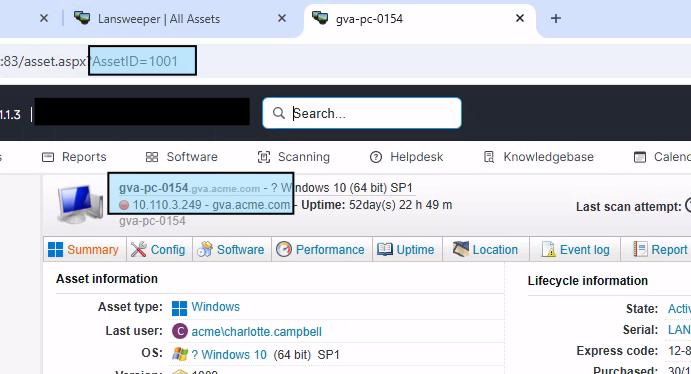This screenshot has width=691, height=374.
Task: Click the Reports menu icon
Action: 48,157
